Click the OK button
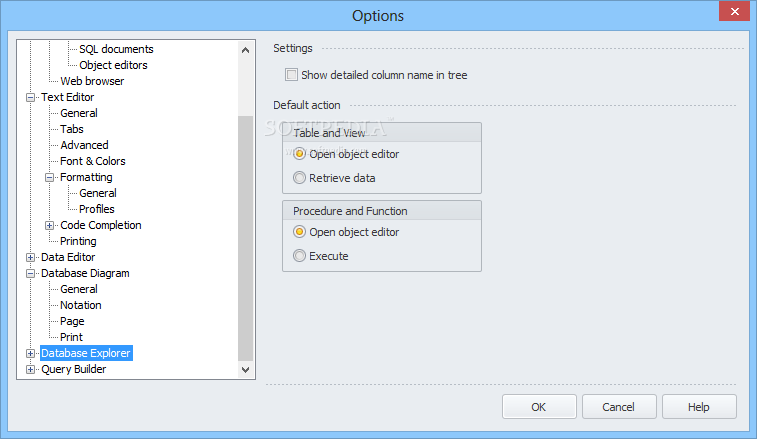 [x=538, y=407]
